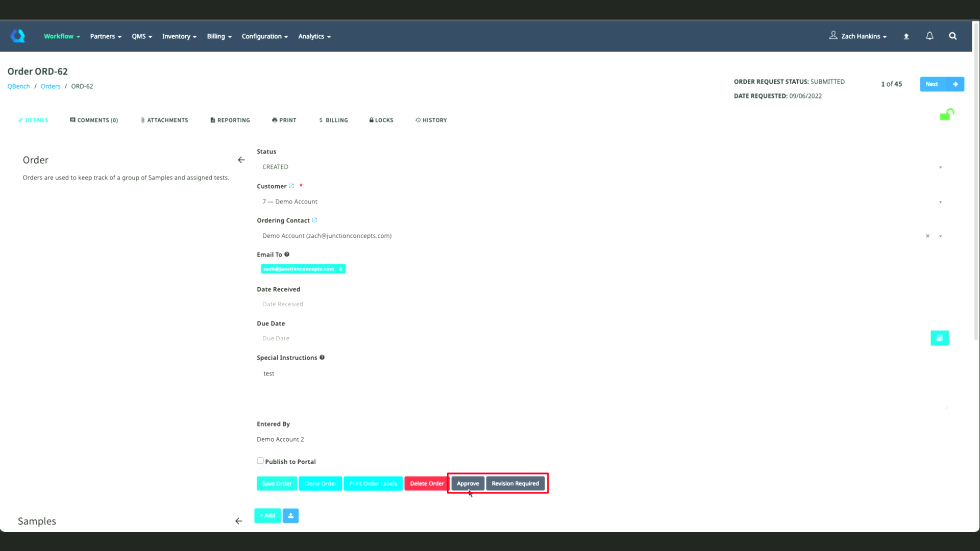Click the Orders breadcrumb link

click(51, 86)
